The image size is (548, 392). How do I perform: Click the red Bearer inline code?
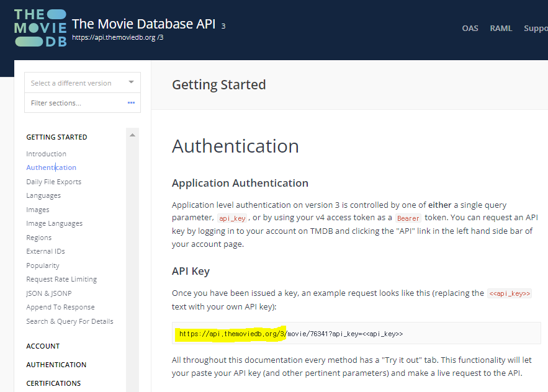click(408, 218)
